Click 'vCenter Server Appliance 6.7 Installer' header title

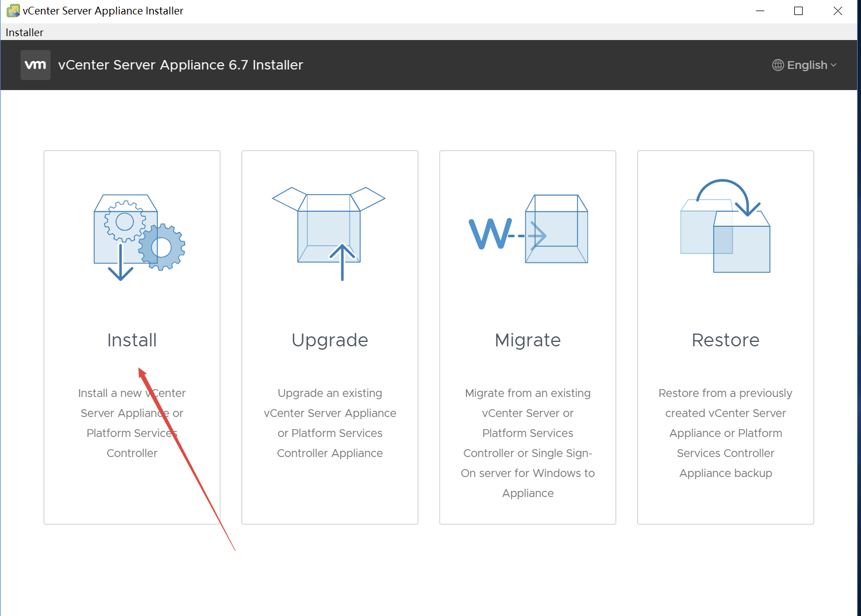[x=181, y=65]
